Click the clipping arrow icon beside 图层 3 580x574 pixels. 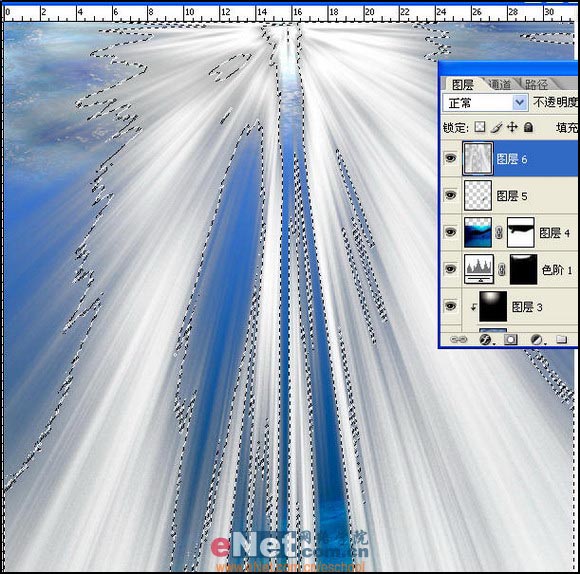[473, 307]
